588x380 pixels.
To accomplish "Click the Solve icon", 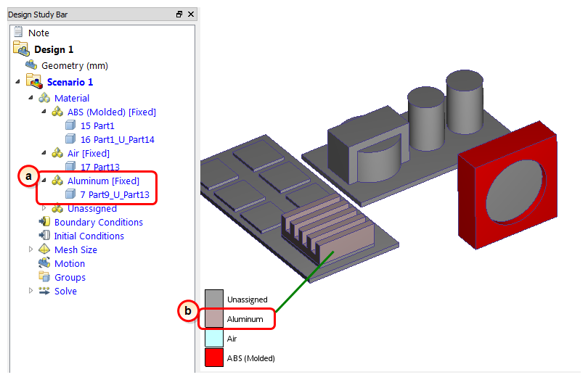I will click(44, 291).
